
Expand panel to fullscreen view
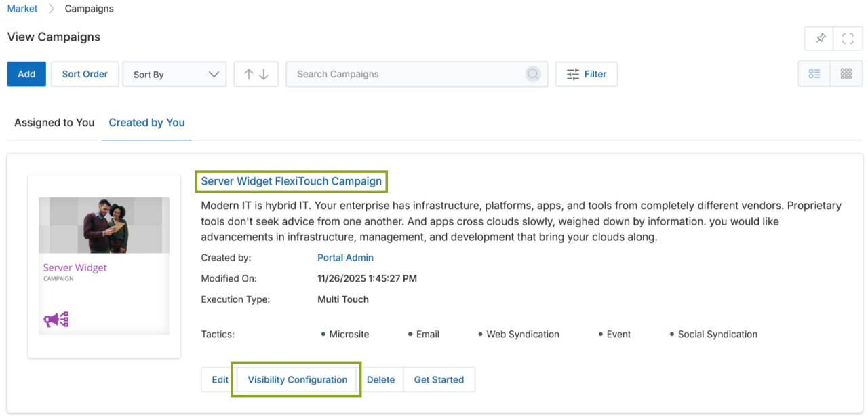click(848, 39)
